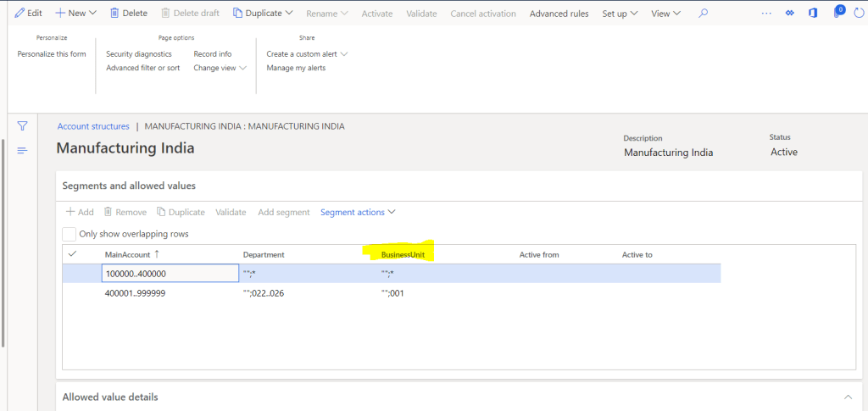This screenshot has width=868, height=411.
Task: Click the refresh page icon
Action: tap(859, 14)
